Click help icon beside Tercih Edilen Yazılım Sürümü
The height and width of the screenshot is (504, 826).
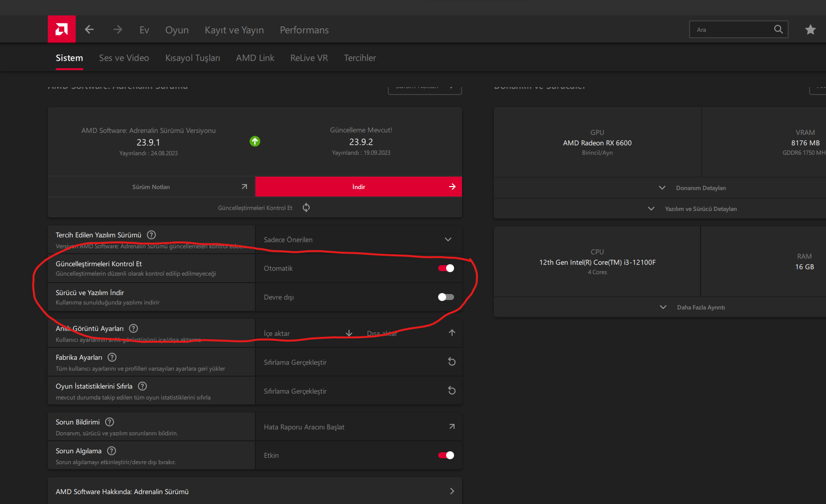pyautogui.click(x=151, y=235)
